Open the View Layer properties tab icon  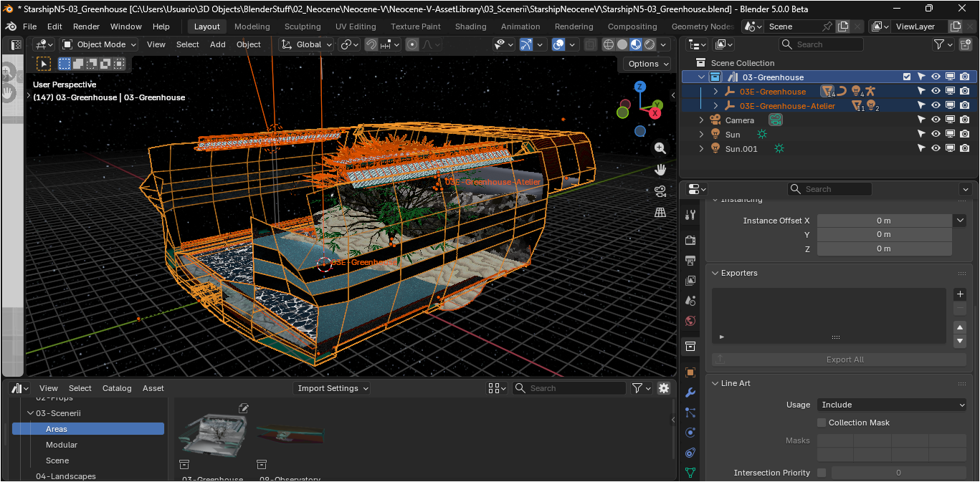[690, 280]
